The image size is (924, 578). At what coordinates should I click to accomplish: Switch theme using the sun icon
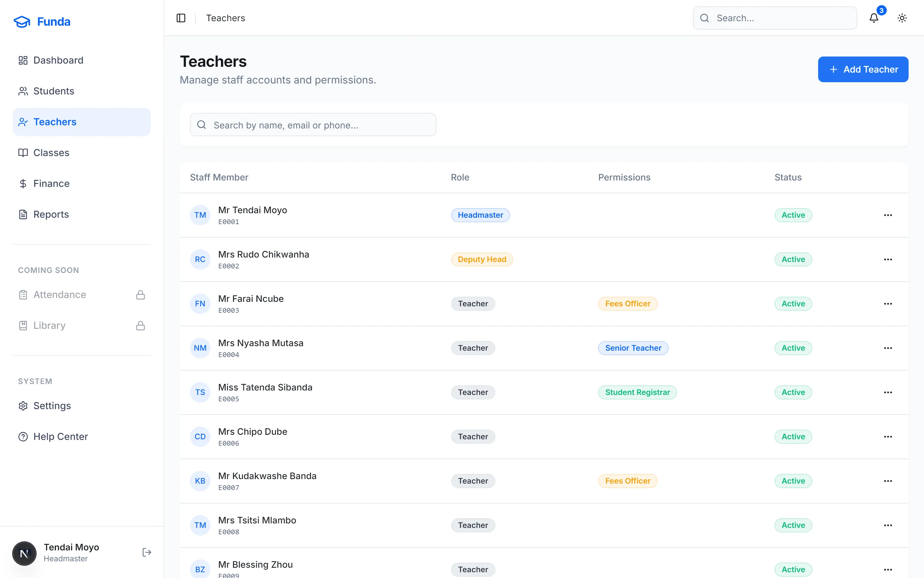(902, 18)
